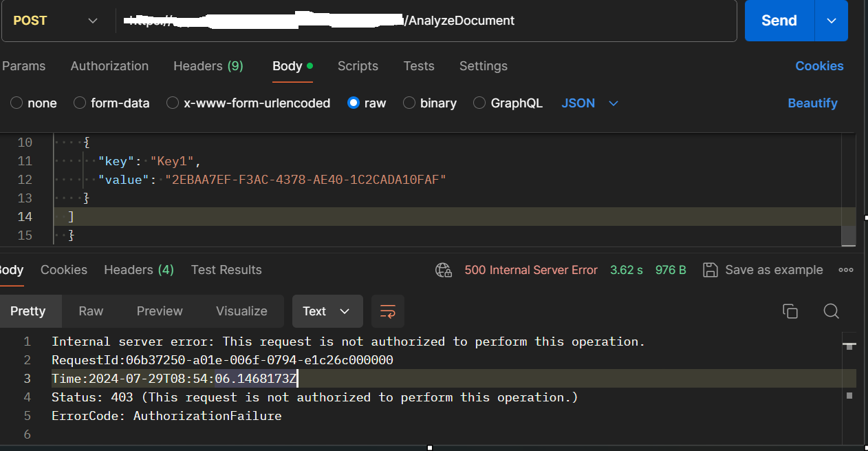The height and width of the screenshot is (451, 868).
Task: Select the Pretty view tab
Action: coord(28,311)
